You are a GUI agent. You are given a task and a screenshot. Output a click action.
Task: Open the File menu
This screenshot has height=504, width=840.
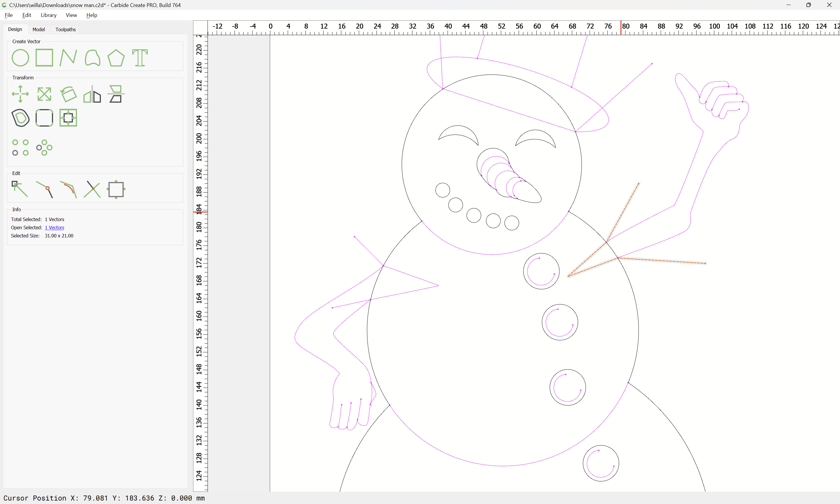point(8,15)
